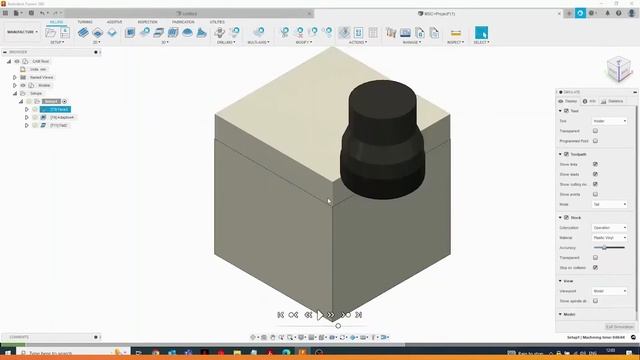Click the Measure ruler icon under Inspect
The image size is (640, 360).
[x=456, y=33]
